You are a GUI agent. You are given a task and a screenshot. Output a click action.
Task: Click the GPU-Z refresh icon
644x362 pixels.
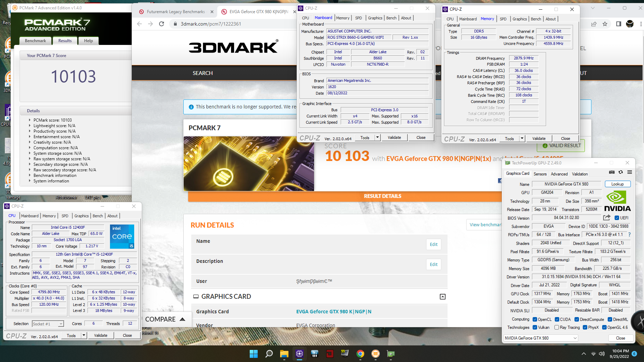[620, 172]
